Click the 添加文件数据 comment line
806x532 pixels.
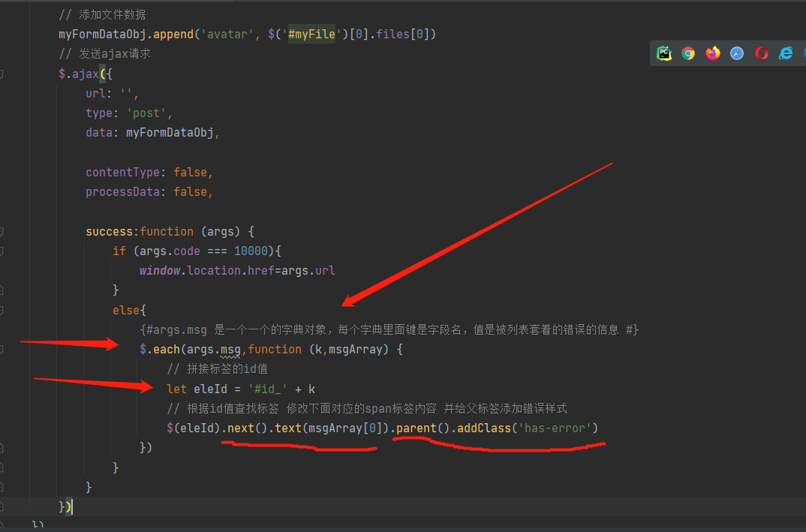102,14
